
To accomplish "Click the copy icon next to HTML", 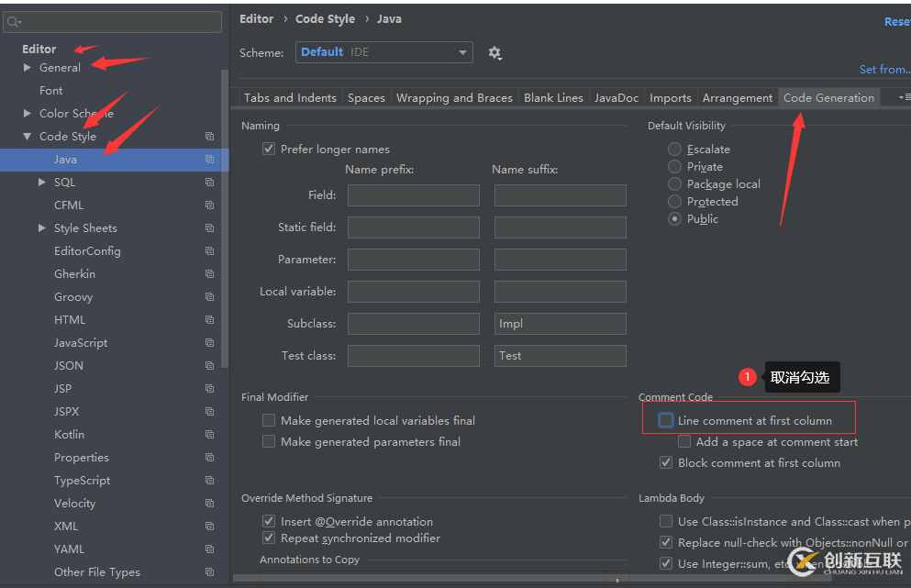I will pos(209,320).
